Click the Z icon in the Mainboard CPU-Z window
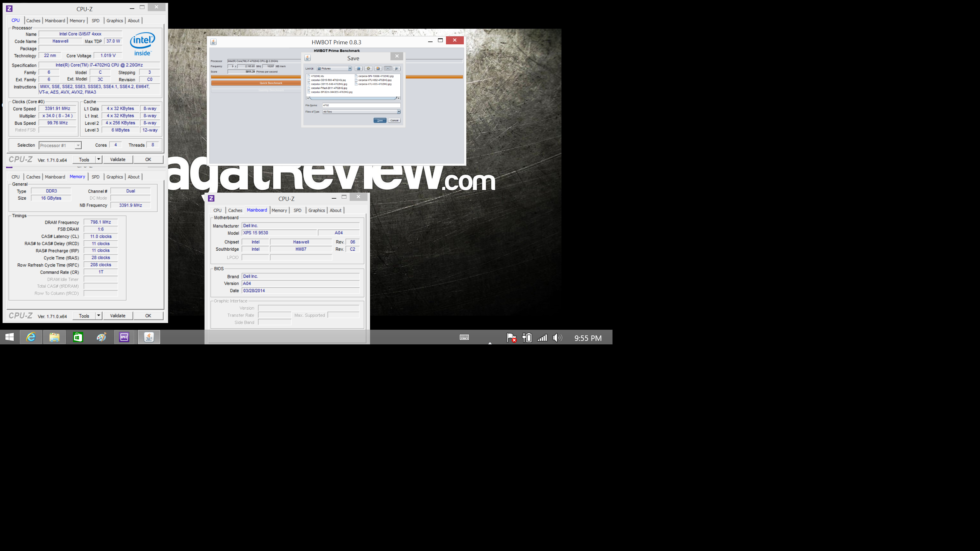This screenshot has width=980, height=551. (x=211, y=198)
